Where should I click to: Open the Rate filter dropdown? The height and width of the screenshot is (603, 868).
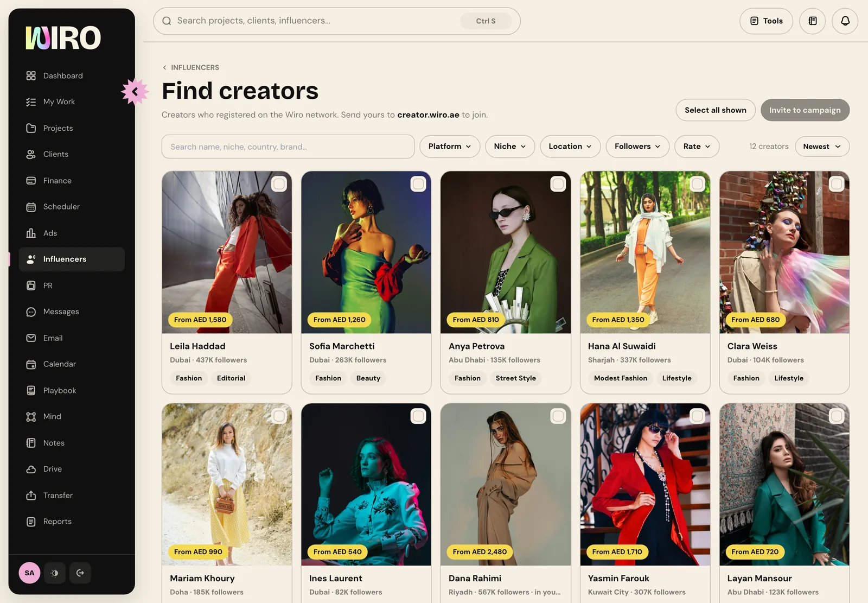click(x=697, y=147)
